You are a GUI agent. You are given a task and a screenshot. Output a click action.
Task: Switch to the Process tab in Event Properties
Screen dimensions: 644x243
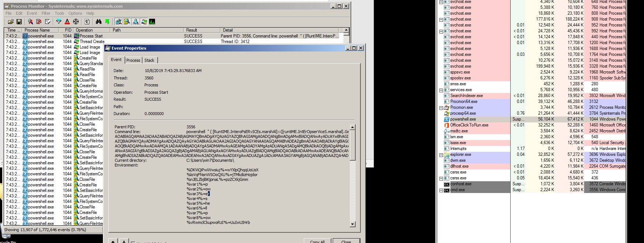(133, 60)
